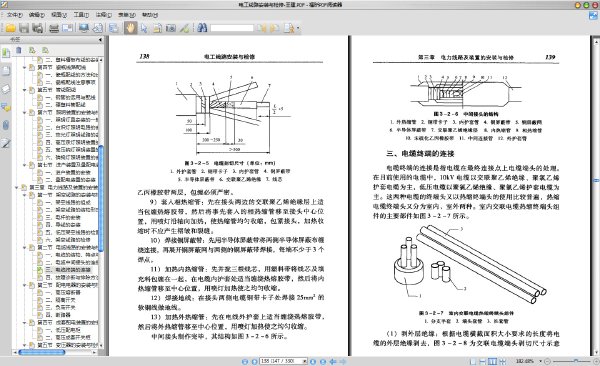This screenshot has height=366, width=600.
Task: Select the 第三章 电力线路 bookmark
Action: point(64,188)
